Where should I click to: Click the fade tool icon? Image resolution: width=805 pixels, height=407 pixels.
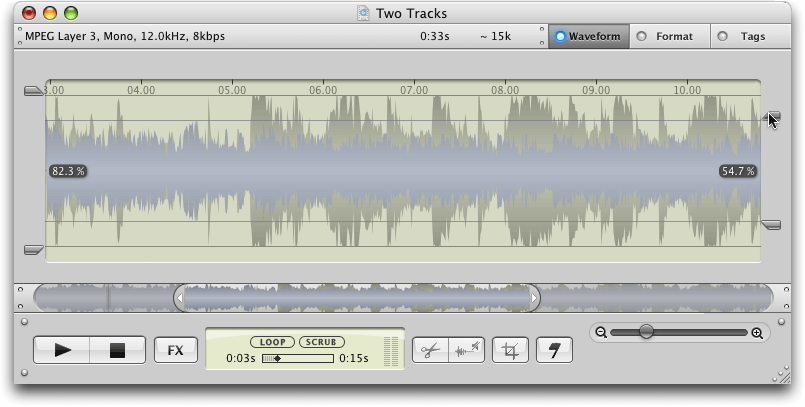pos(554,350)
